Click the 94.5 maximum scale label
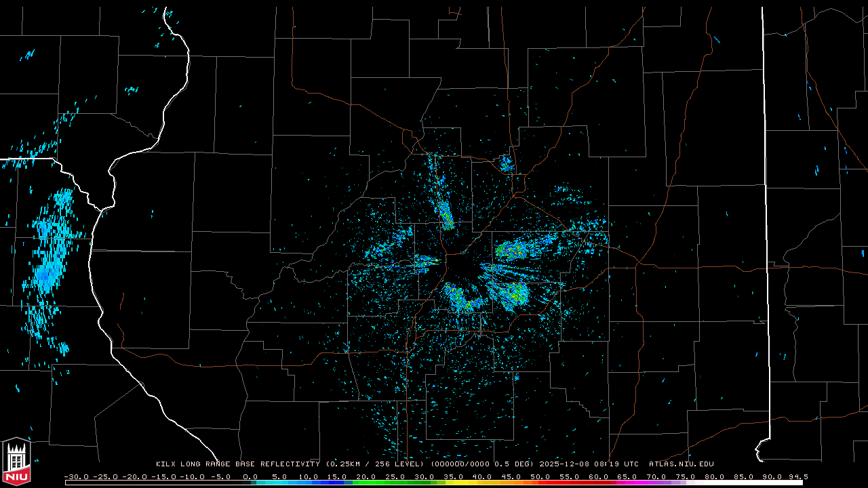Viewport: 868px width, 488px height. click(x=797, y=476)
